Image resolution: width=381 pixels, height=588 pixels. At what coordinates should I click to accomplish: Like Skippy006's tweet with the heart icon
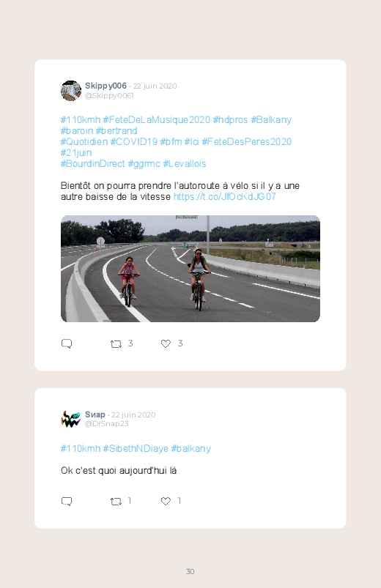click(166, 343)
